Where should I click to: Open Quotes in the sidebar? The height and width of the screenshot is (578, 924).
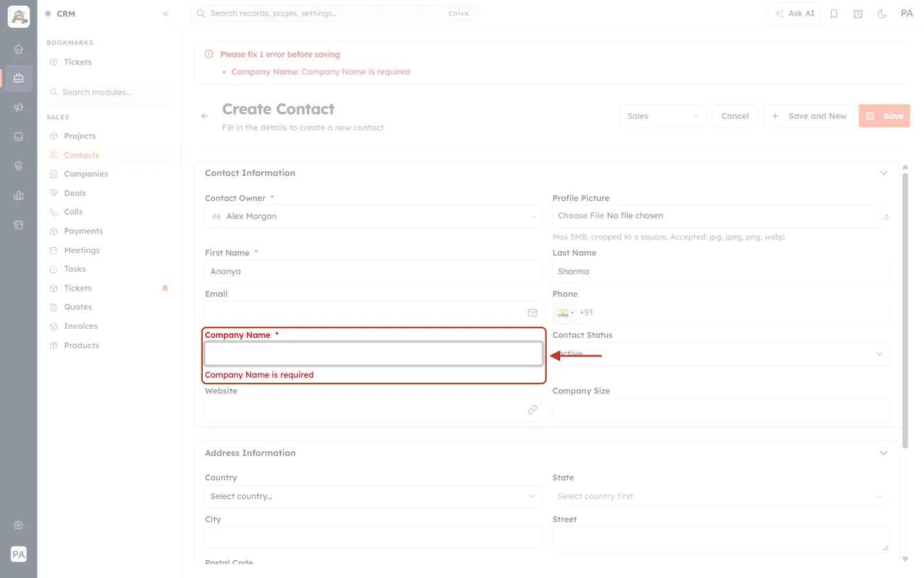coord(109,307)
